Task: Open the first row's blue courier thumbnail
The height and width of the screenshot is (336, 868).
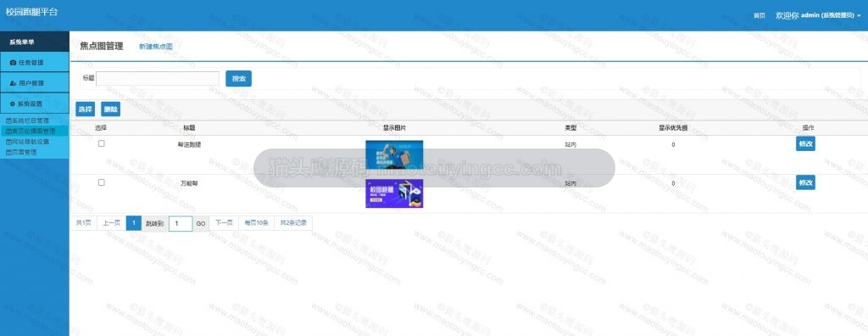Action: [x=394, y=154]
